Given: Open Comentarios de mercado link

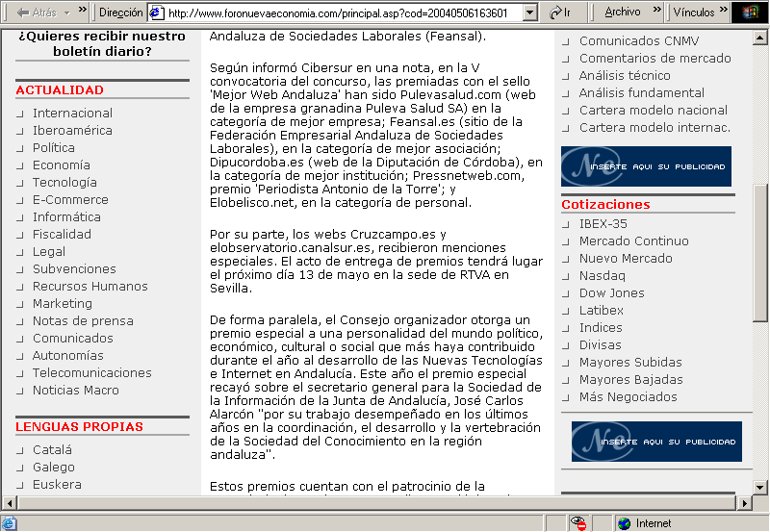Looking at the screenshot, I should click(x=655, y=58).
